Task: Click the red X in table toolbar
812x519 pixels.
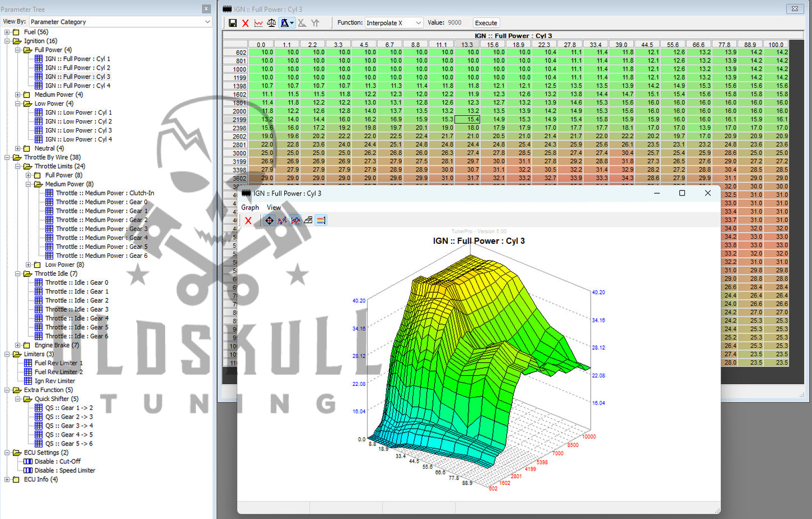Action: (x=246, y=23)
